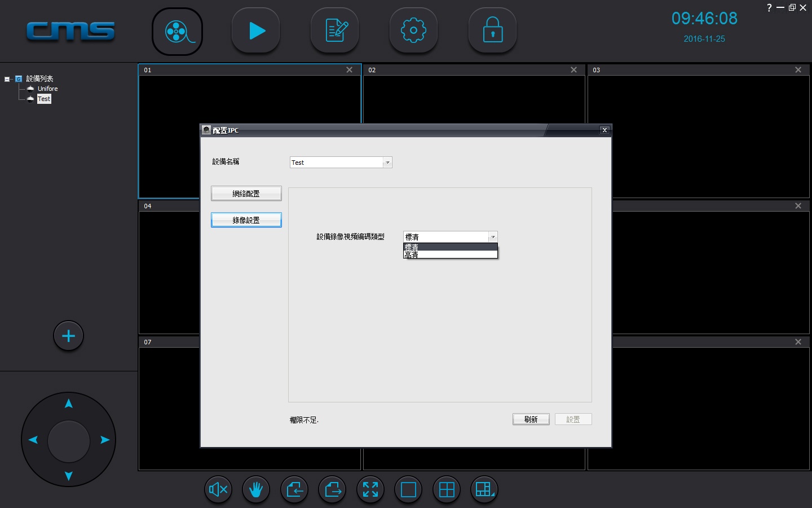Collapse the 設備列表 tree node

(7, 79)
